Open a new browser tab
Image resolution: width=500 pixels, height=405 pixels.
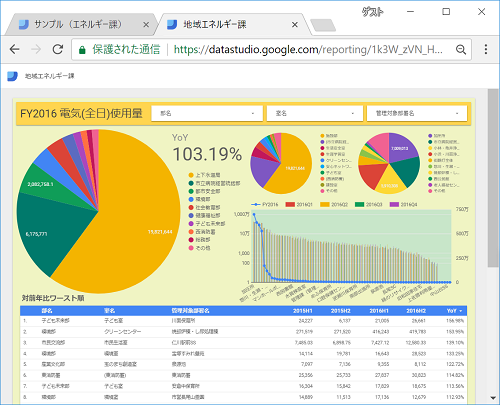(x=323, y=25)
